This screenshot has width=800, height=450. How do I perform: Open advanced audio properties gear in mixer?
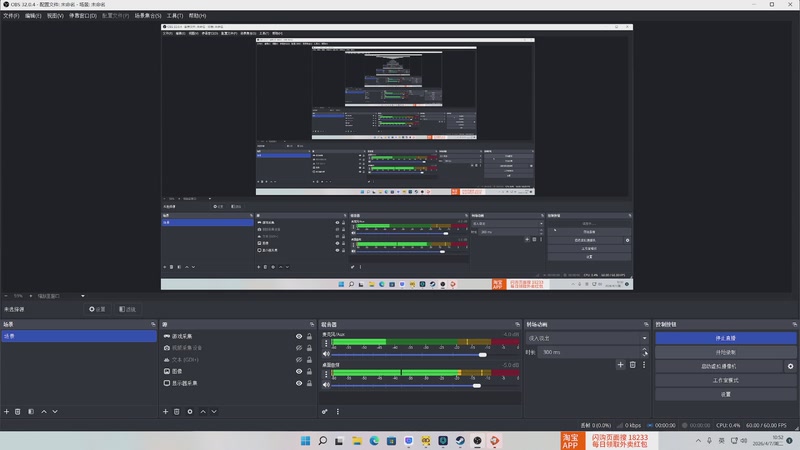click(x=324, y=412)
